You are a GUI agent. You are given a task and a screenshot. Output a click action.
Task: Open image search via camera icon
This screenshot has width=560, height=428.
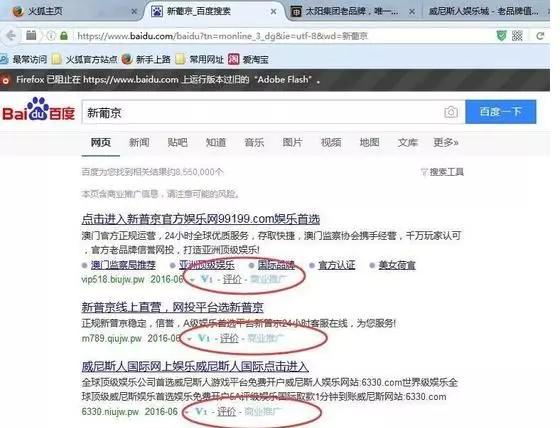coord(451,112)
